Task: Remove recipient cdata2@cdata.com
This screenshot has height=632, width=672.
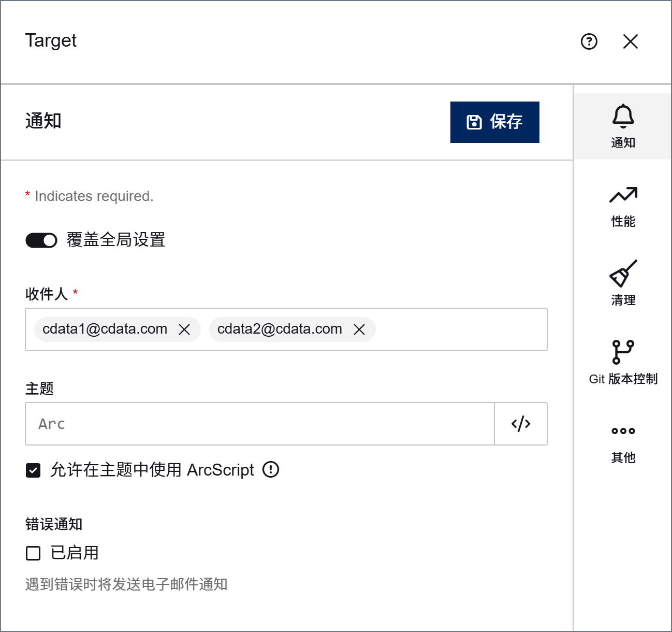Action: [x=359, y=329]
